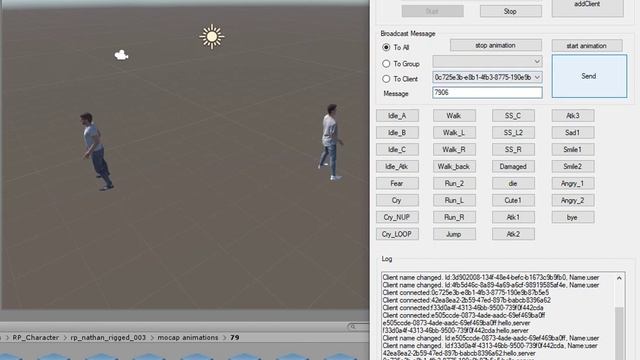Click the Walk_back button
Image resolution: width=640 pixels, height=360 pixels.
click(x=454, y=167)
